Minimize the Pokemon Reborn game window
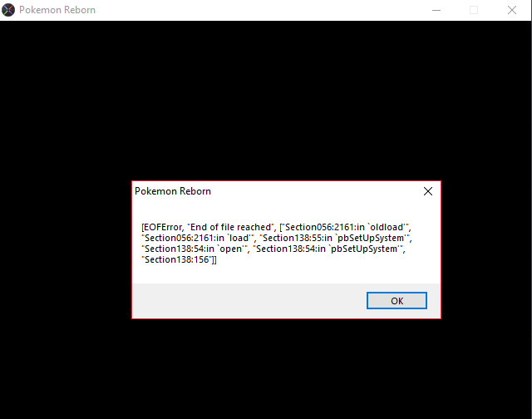The width and height of the screenshot is (532, 419). (x=436, y=10)
